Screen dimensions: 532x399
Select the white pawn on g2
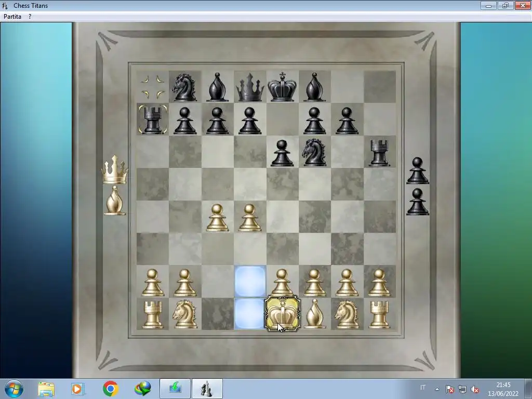click(347, 283)
